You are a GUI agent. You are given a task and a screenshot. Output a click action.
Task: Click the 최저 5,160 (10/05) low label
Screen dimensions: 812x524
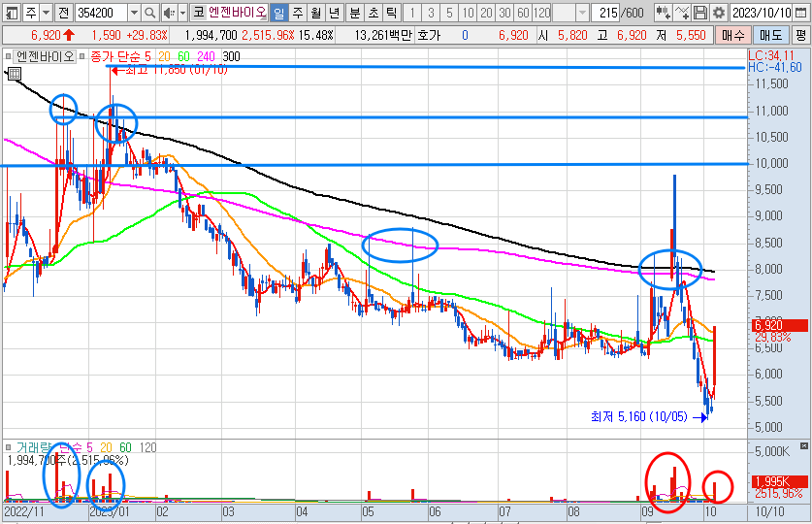[x=639, y=417]
